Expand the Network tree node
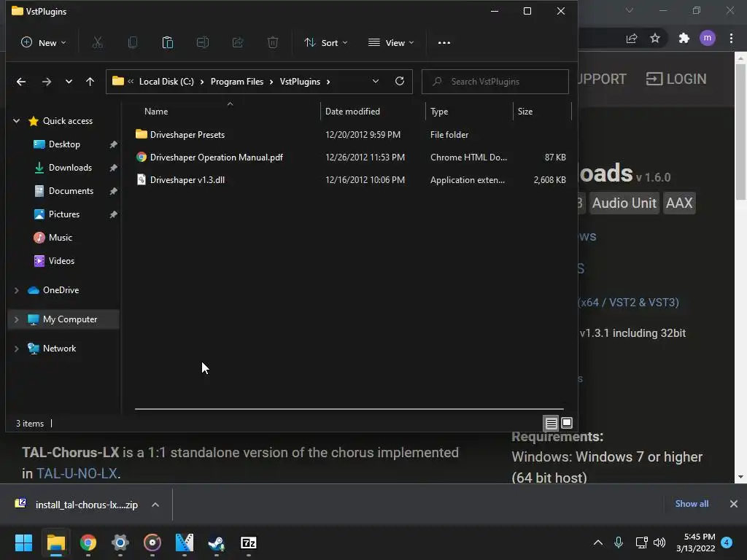This screenshot has height=560, width=747. pos(17,349)
